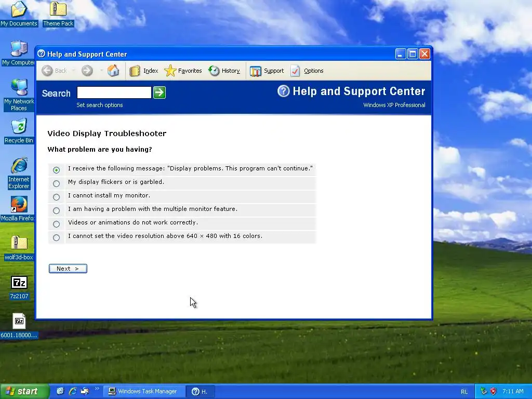
Task: Close the Help and Support Center window
Action: 425,54
